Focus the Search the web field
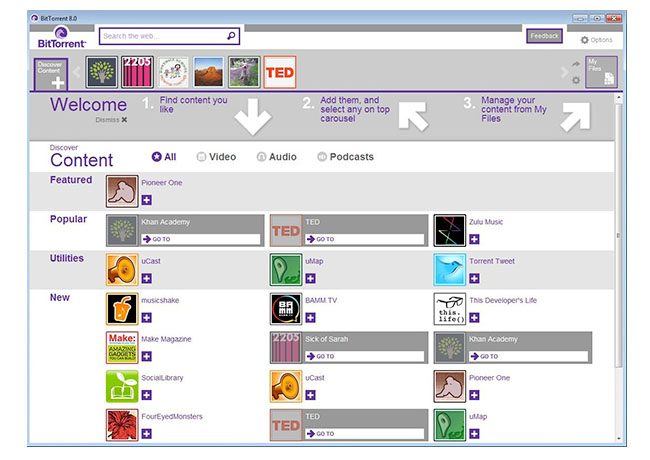650x460 pixels. click(169, 36)
